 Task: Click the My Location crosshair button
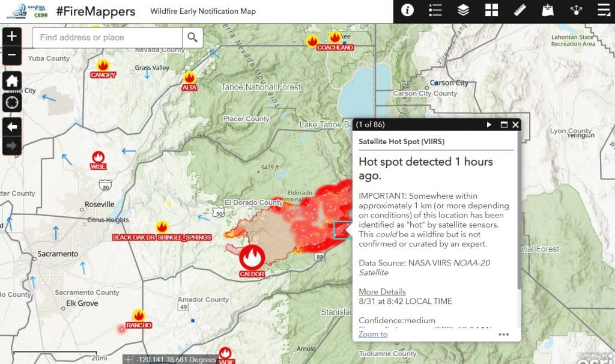(x=11, y=102)
